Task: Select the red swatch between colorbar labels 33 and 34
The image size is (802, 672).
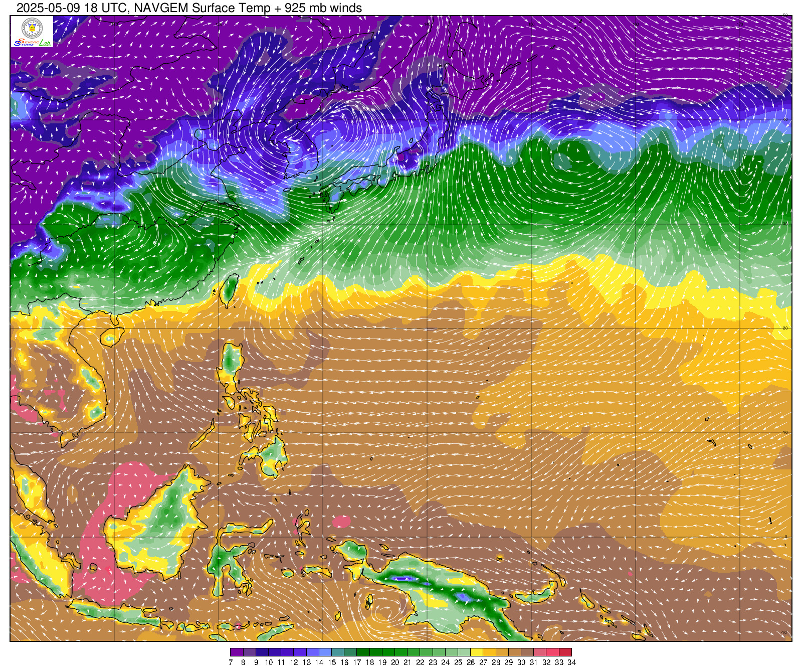Action: pos(565,652)
